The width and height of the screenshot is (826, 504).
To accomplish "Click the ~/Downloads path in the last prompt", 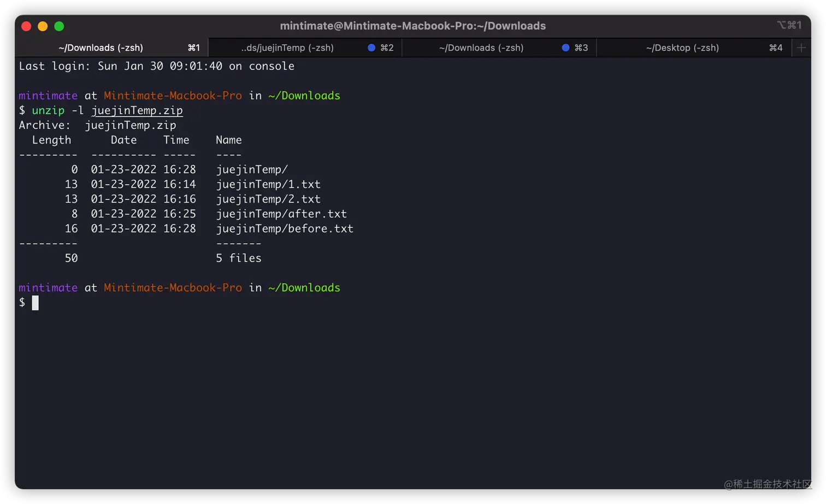I will tap(304, 288).
